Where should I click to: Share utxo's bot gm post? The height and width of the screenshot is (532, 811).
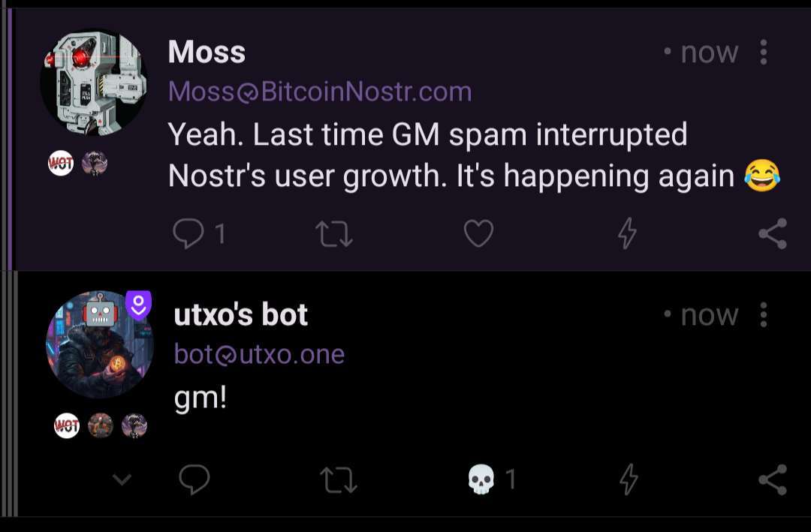[773, 479]
